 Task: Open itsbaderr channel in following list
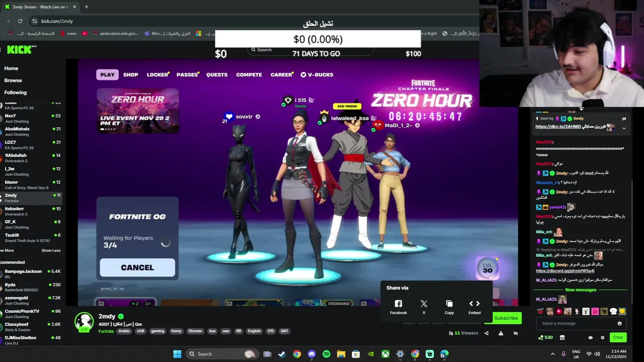click(30, 211)
